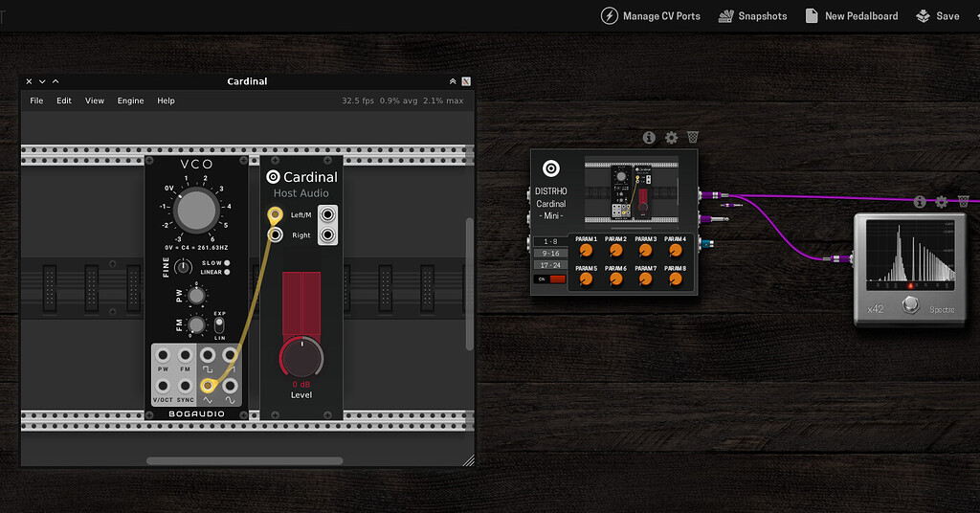Select parameter bank 17 - 24
980x513 pixels.
point(550,265)
